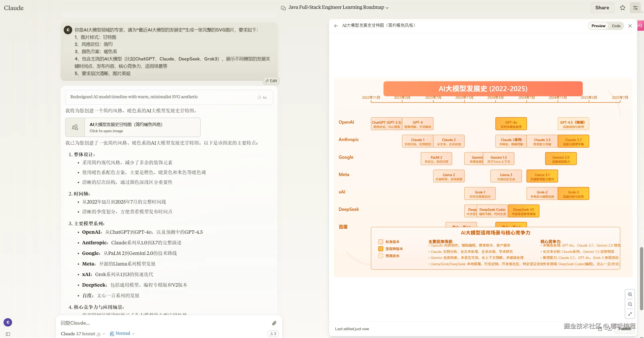Zoom out of the artifact preview
Viewport: 644px width, 338px height.
(630, 304)
